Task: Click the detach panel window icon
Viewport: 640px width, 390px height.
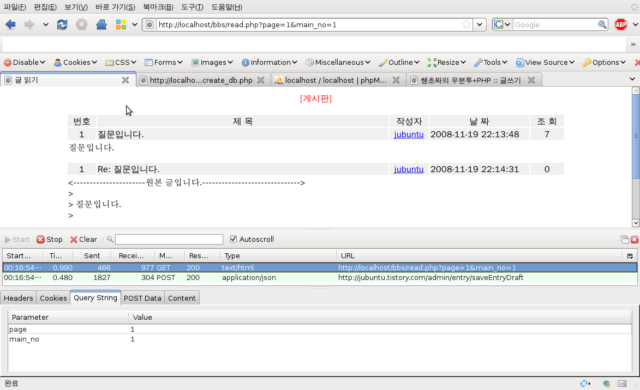Action: coord(624,239)
